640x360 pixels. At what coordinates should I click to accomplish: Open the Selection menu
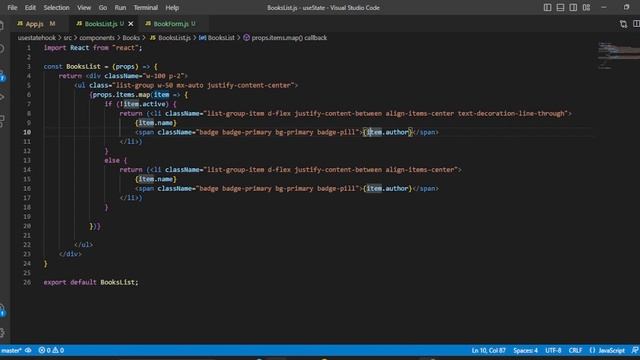[x=56, y=8]
